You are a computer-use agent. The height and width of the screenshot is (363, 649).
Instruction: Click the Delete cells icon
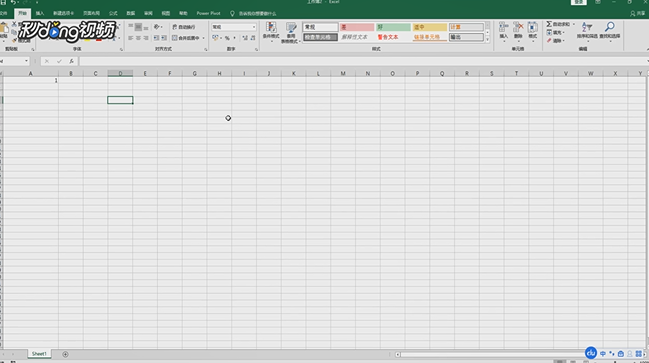point(518,31)
